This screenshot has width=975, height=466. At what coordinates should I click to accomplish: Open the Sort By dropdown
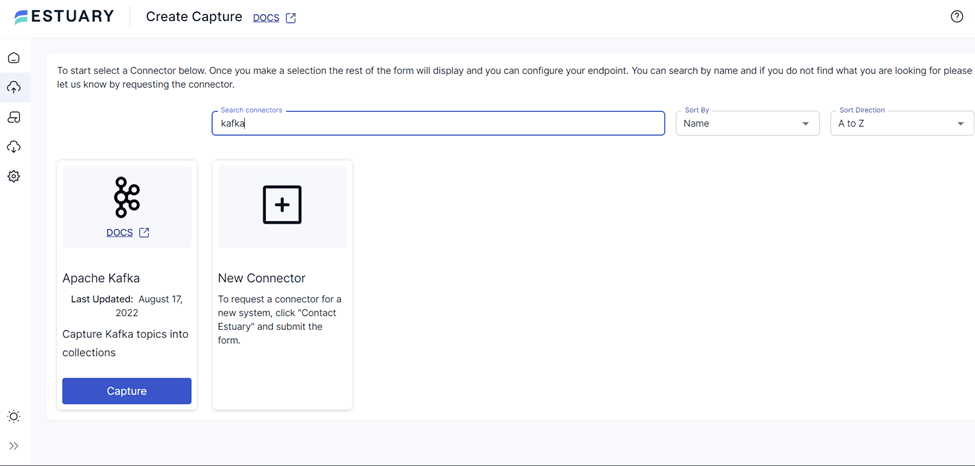tap(747, 124)
